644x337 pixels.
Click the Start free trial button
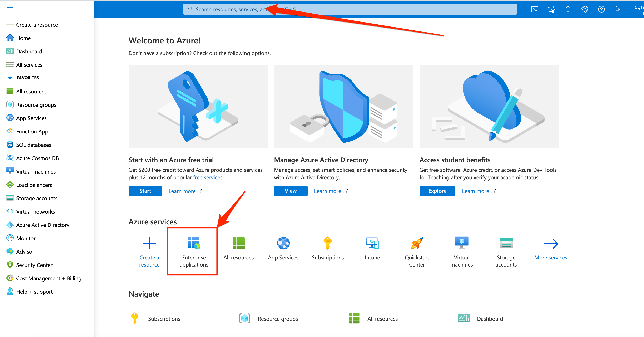pos(145,191)
